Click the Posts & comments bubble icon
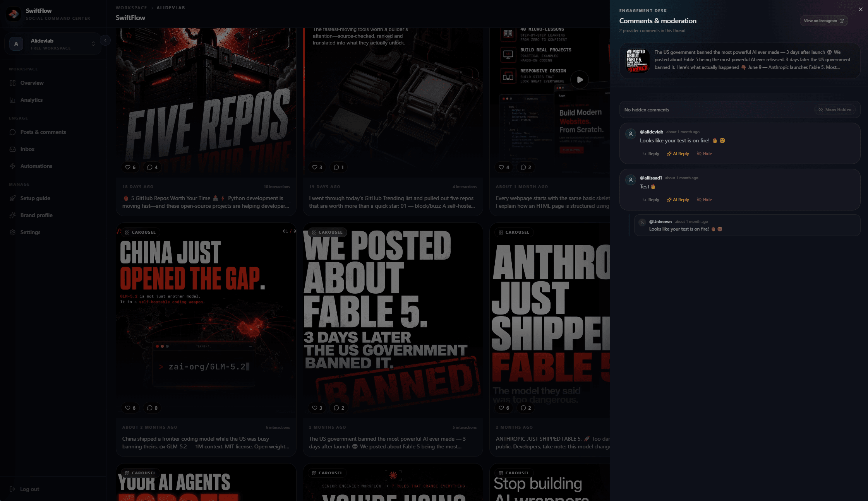 click(12, 132)
